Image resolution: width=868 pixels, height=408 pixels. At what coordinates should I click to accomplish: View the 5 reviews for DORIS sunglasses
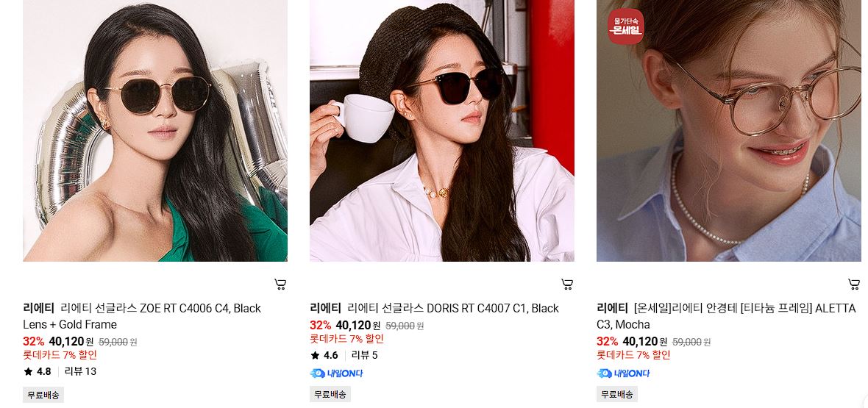(x=364, y=355)
